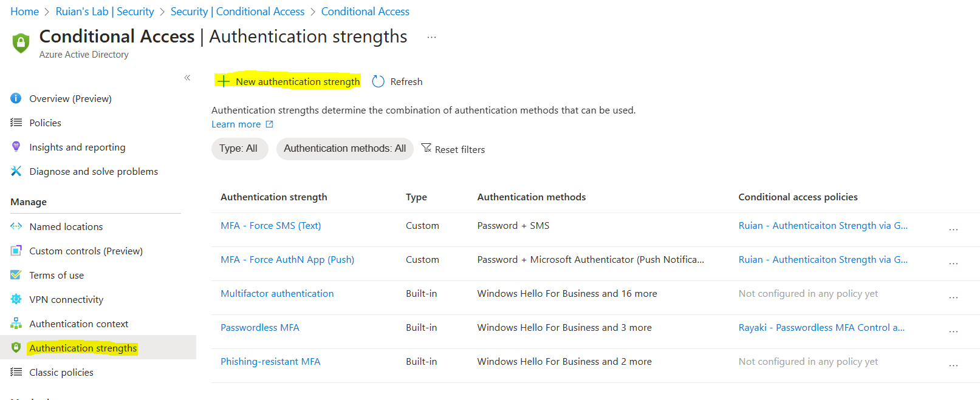
Task: Open more options for Phishing-resistant MFA row
Action: point(953,365)
